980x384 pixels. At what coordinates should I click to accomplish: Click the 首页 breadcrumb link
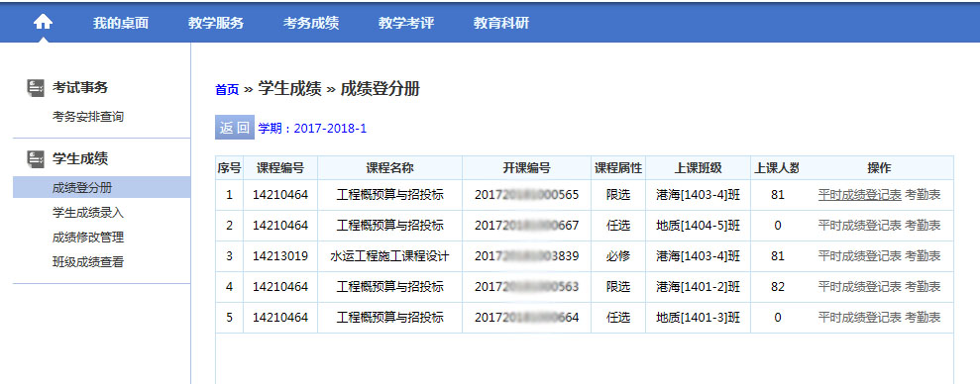[x=227, y=90]
